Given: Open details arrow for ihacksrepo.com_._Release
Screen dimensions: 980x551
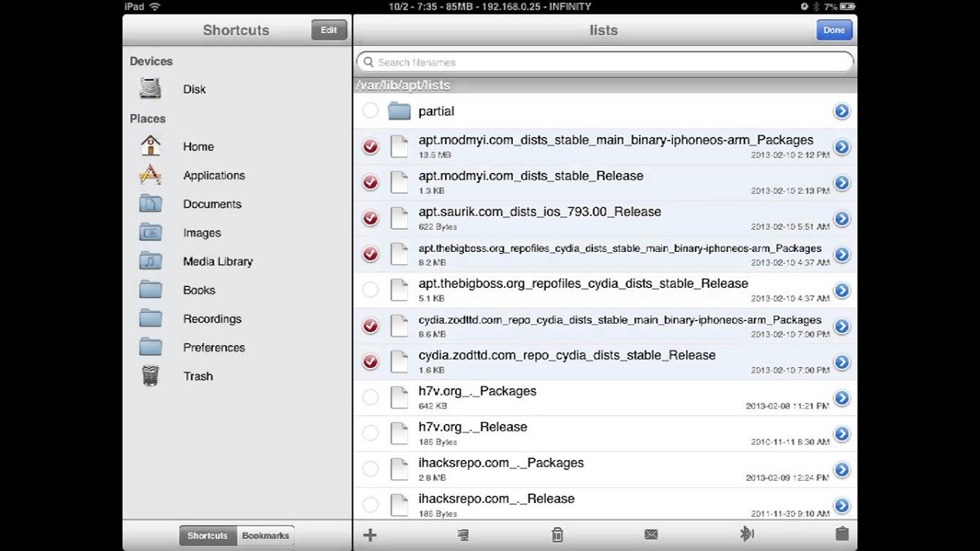Looking at the screenshot, I should 841,506.
